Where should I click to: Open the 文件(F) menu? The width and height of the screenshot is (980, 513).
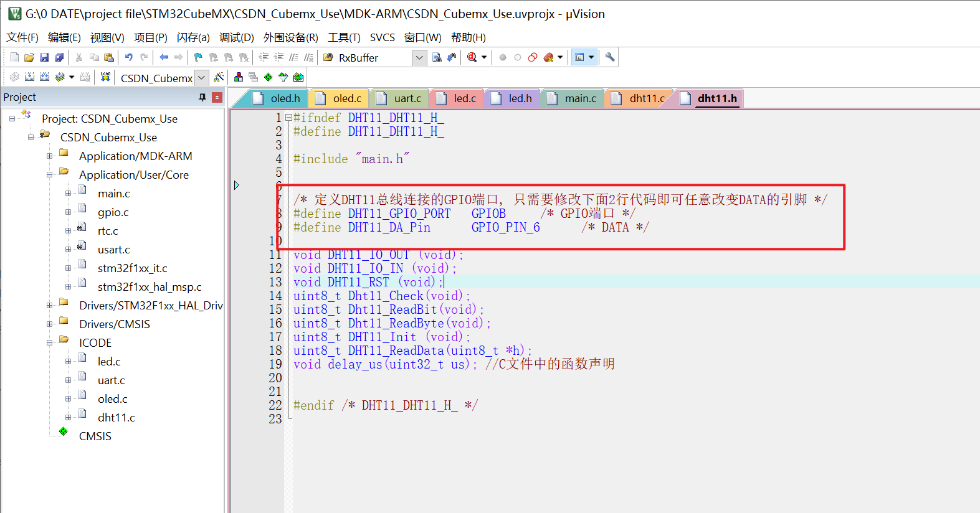point(22,37)
